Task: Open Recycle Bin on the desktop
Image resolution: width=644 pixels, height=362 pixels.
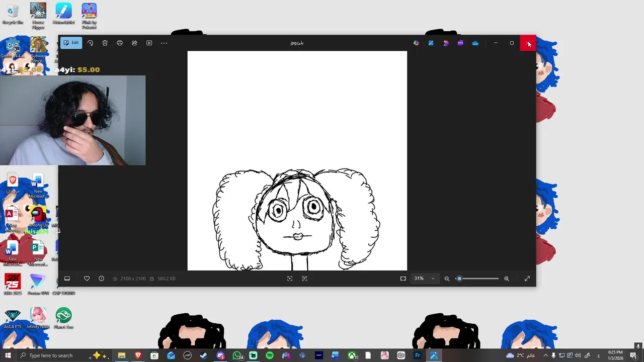Action: [x=13, y=14]
